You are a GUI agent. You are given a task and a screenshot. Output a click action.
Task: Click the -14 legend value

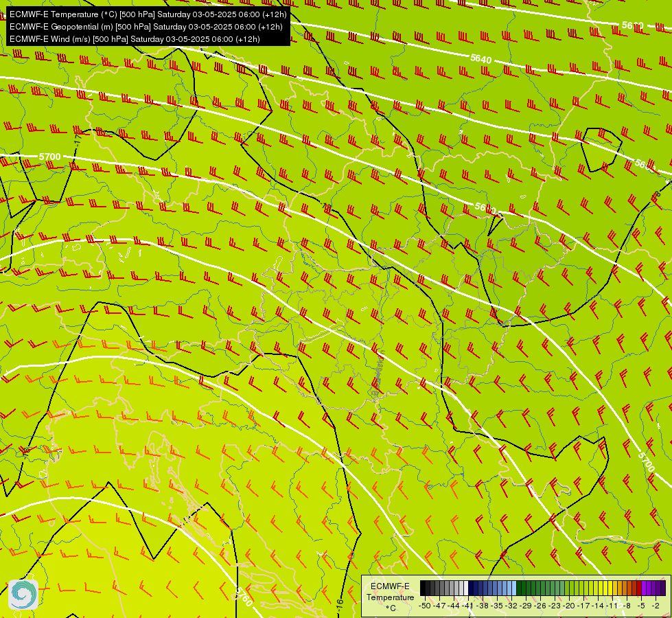[598, 606]
